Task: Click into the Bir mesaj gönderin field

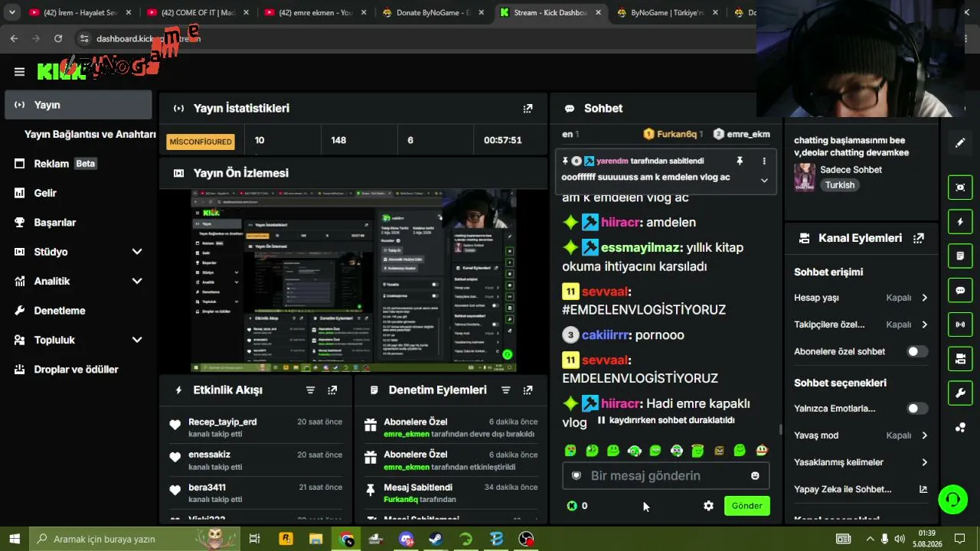Action: [666, 476]
